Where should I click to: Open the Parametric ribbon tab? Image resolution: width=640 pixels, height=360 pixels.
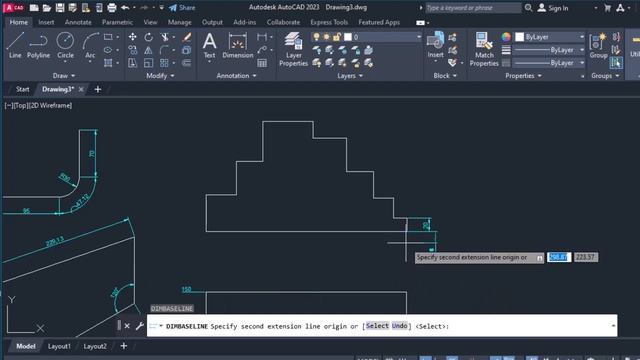coord(117,22)
